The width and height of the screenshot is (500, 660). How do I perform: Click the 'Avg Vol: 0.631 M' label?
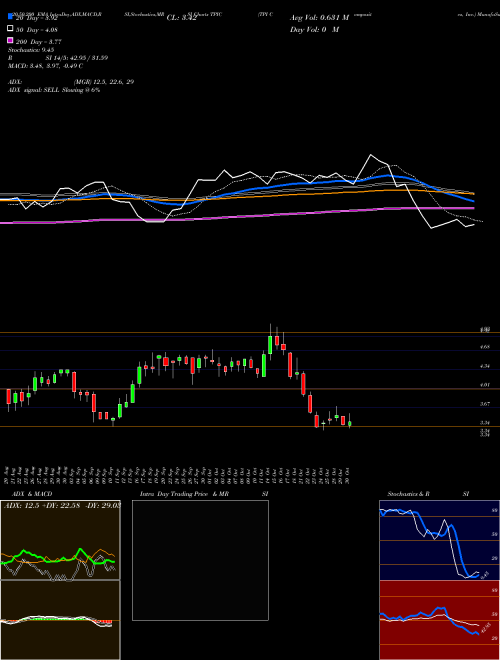tap(319, 18)
